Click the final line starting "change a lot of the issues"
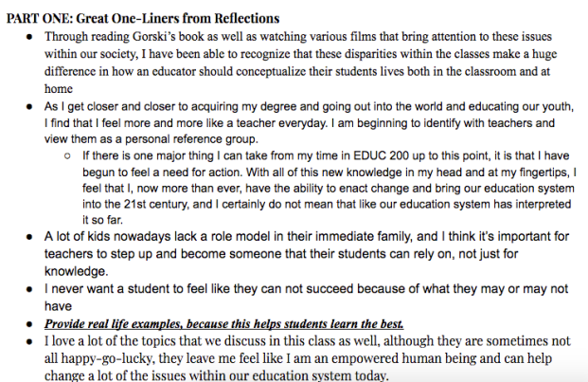588x382 pixels. point(216,376)
